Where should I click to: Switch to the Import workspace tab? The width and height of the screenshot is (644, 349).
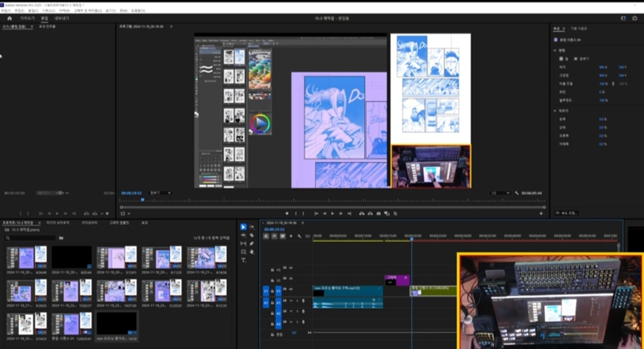pyautogui.click(x=27, y=18)
